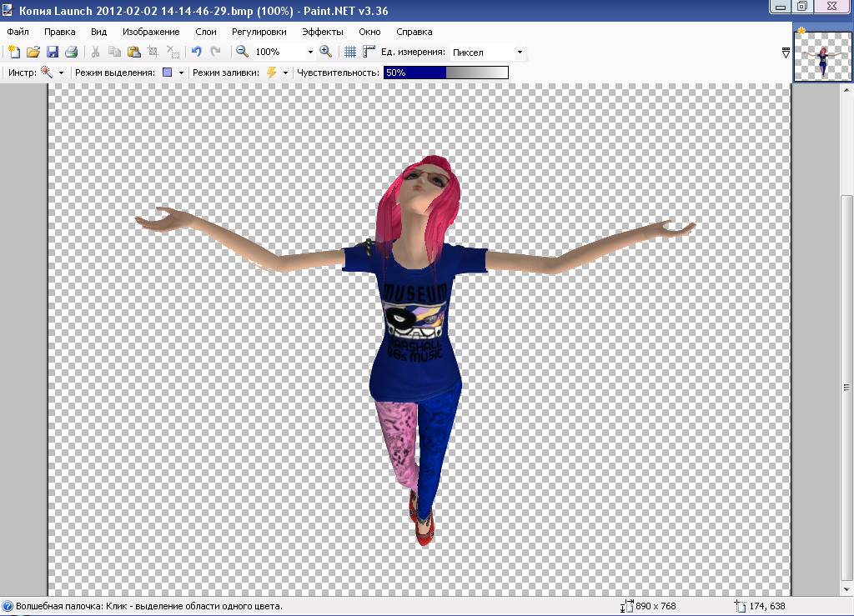
Task: Click the vertical scrollbar thumb
Action: [846, 388]
